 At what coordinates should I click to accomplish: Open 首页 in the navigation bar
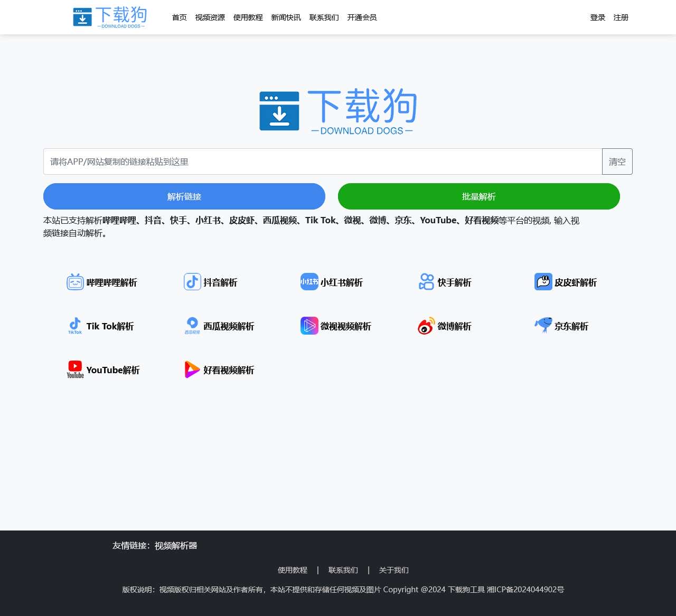click(180, 17)
